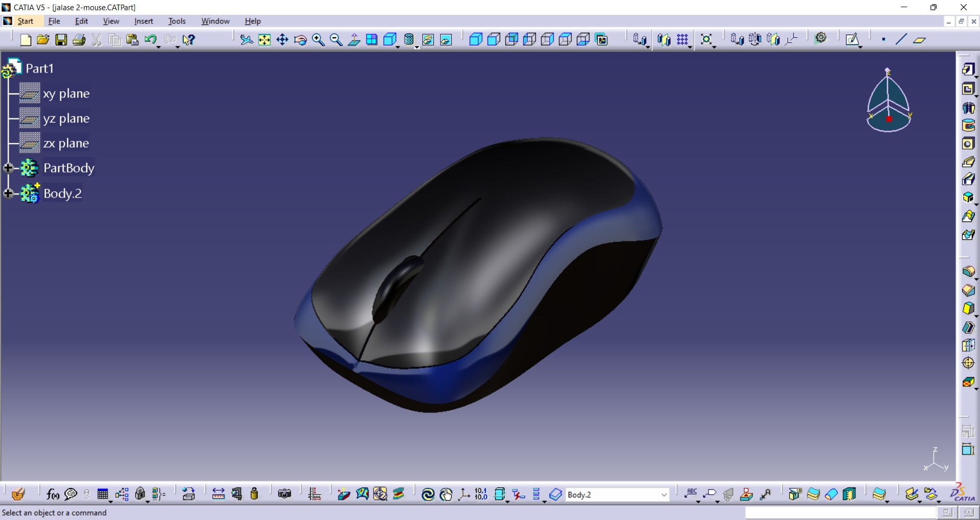Click the compass at the top right of the 3D view

[x=889, y=101]
